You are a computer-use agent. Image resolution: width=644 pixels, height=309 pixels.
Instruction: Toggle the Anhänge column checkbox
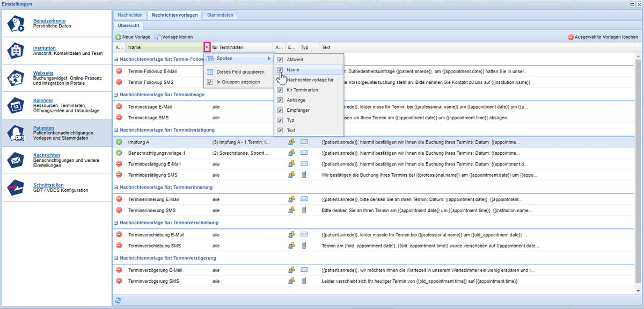click(280, 100)
